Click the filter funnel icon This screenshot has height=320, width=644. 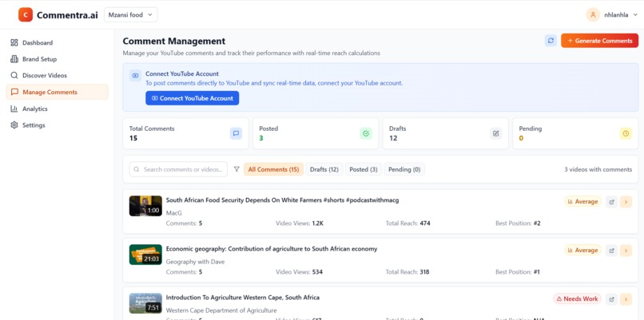(x=237, y=169)
